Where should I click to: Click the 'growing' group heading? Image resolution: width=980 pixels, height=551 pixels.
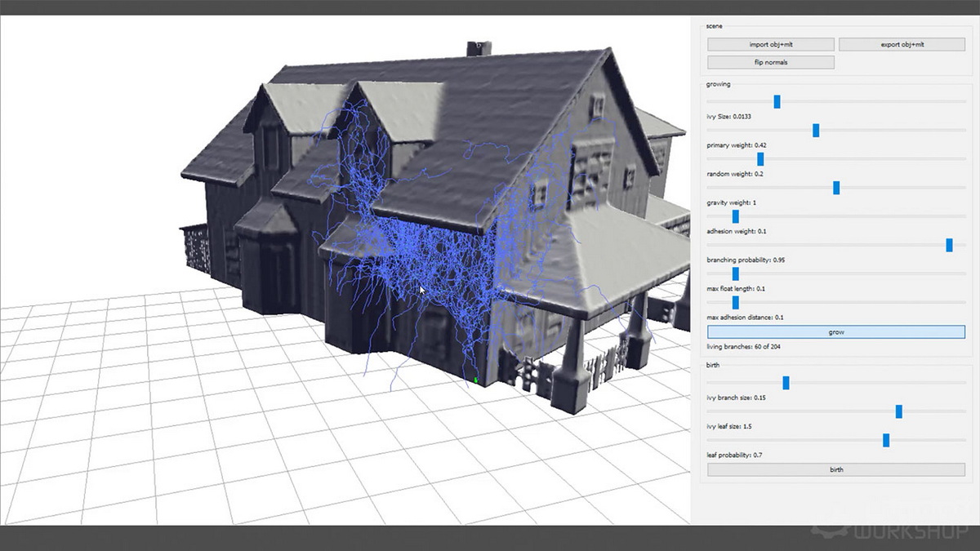point(718,83)
